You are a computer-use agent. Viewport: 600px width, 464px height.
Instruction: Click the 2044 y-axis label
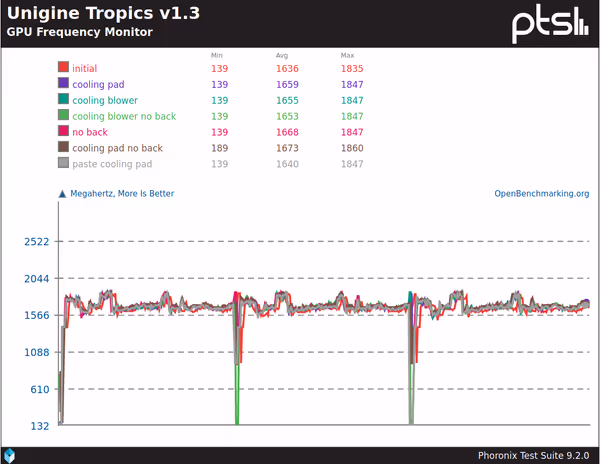point(37,279)
